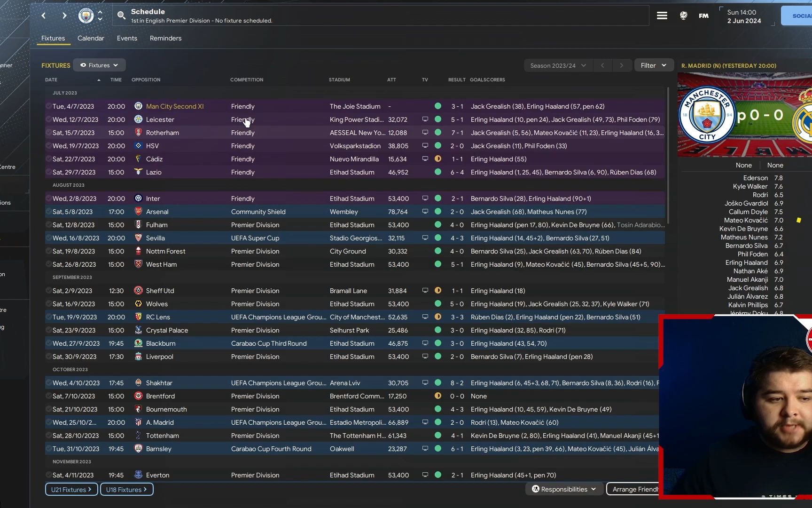This screenshot has width=812, height=508.
Task: Click Arsenal club badge icon
Action: coord(138,212)
